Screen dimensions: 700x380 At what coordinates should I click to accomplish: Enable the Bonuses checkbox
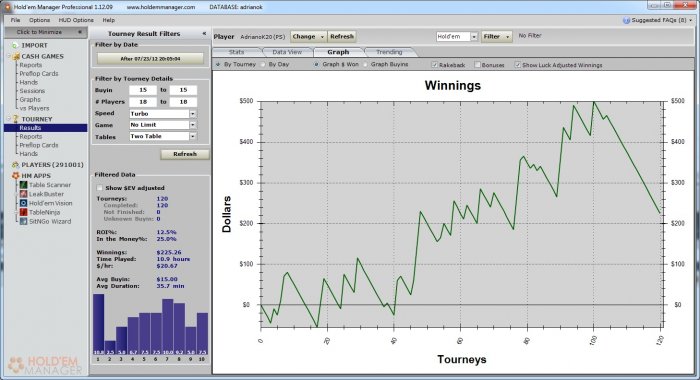pos(477,65)
